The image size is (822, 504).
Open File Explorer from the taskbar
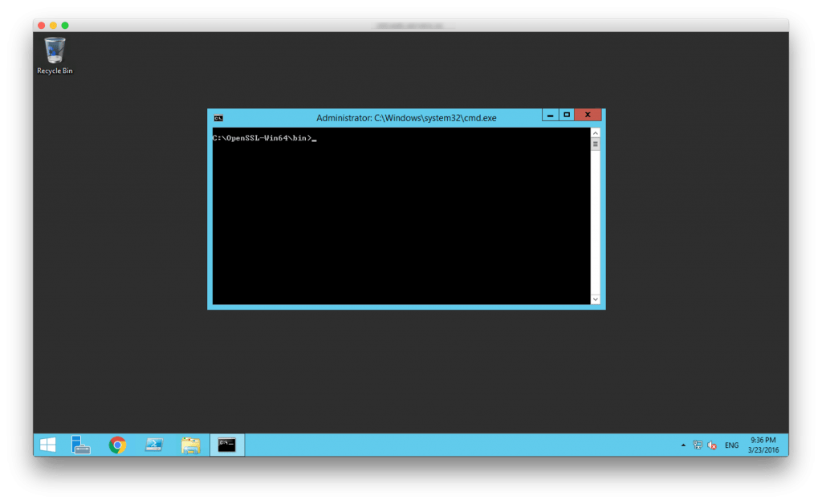point(190,445)
